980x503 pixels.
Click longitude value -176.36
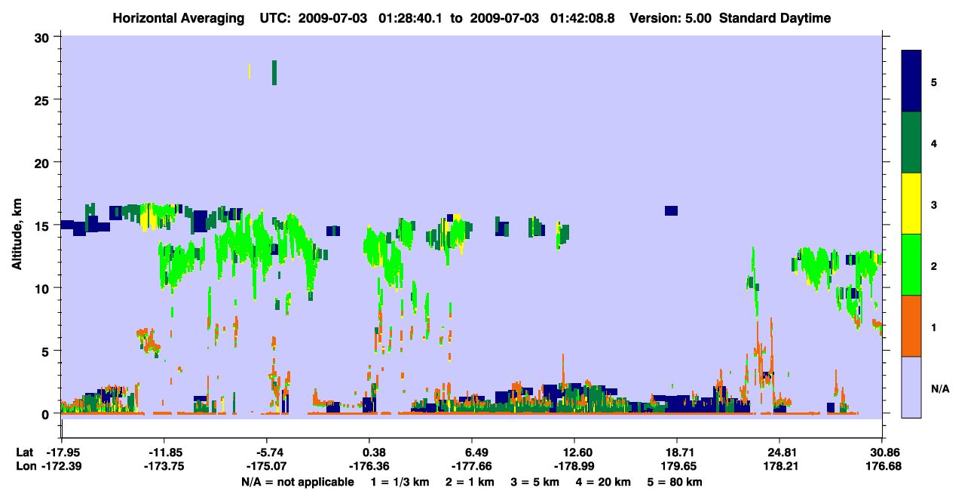coord(369,466)
